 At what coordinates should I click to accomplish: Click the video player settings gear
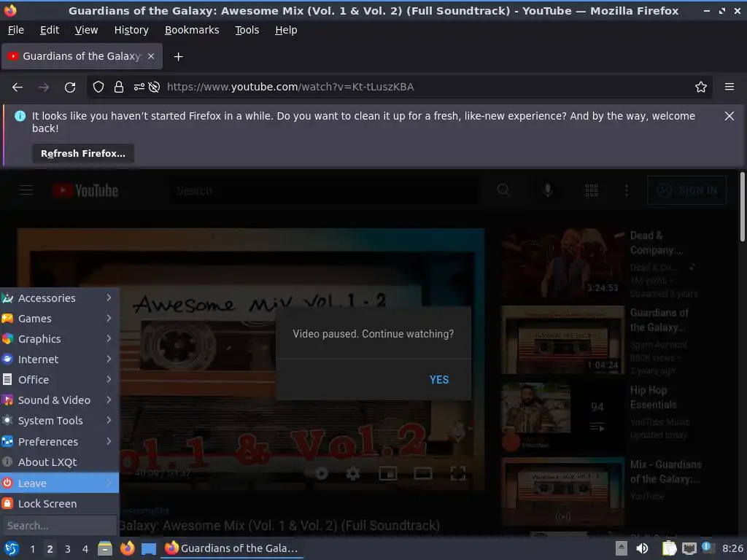[353, 473]
